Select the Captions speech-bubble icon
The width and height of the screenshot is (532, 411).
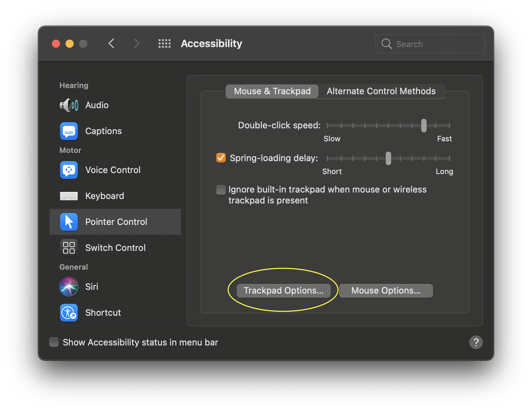tap(69, 131)
